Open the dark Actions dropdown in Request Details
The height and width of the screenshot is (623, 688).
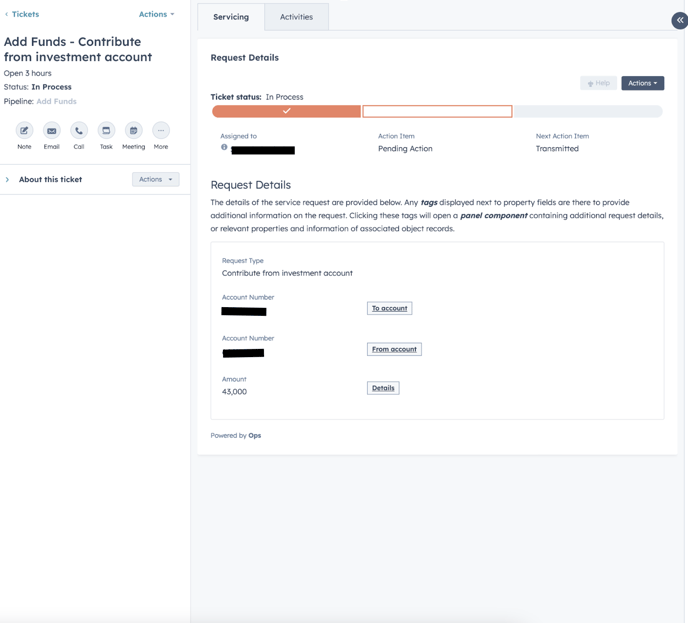tap(642, 83)
